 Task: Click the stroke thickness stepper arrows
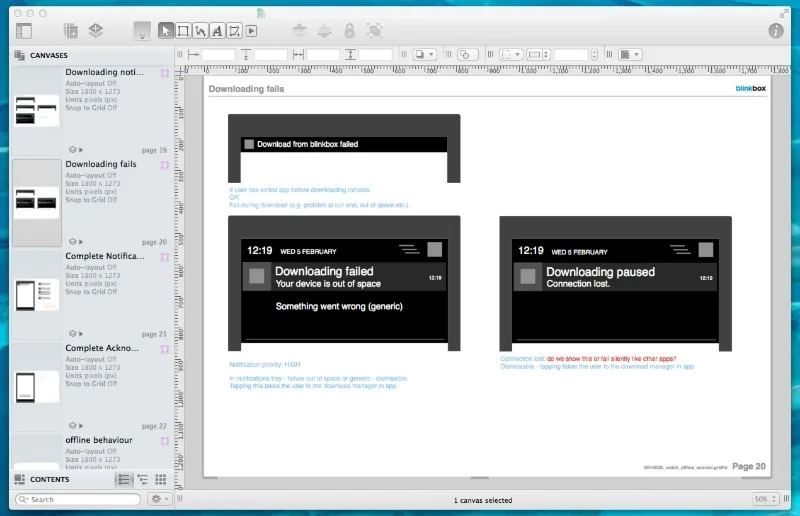[594, 55]
